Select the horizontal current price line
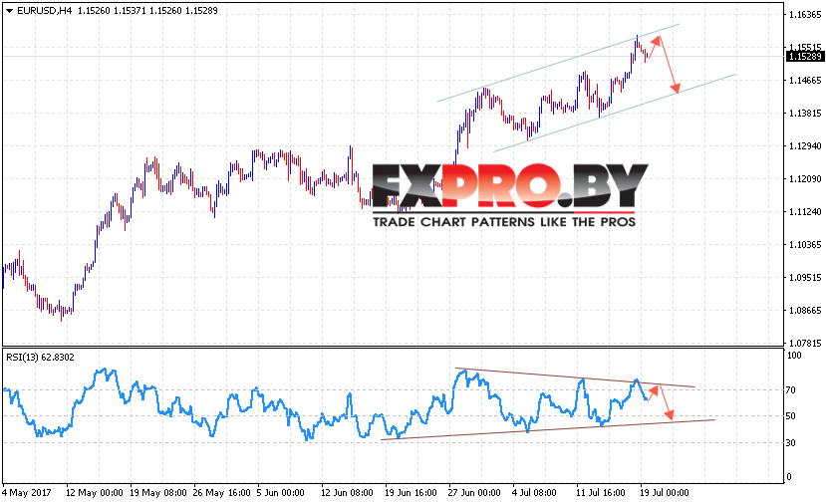The width and height of the screenshot is (826, 504). pyautogui.click(x=393, y=57)
